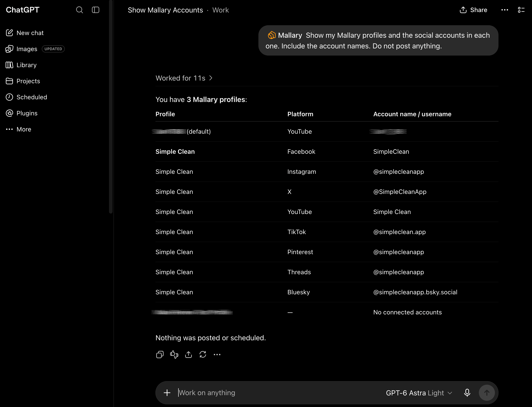Click the bold Simple Clean profile name
Screen dimensions: 532x407
click(x=175, y=152)
